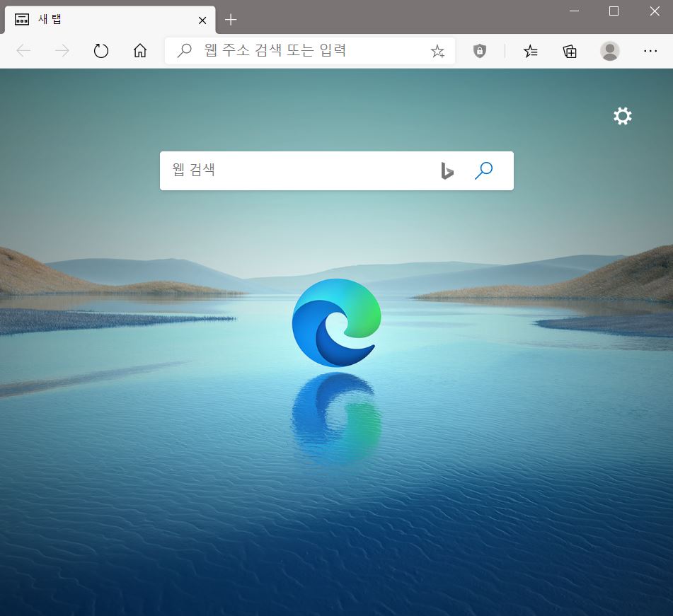Click blue search magnifier button

pos(484,170)
